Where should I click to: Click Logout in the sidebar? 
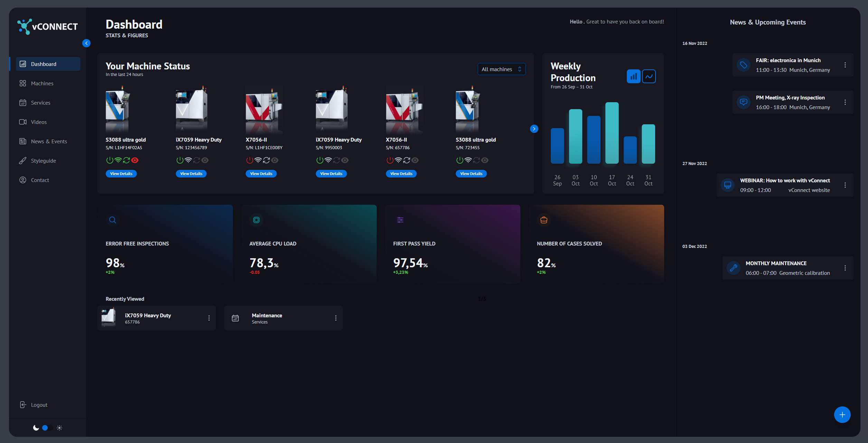pos(39,405)
